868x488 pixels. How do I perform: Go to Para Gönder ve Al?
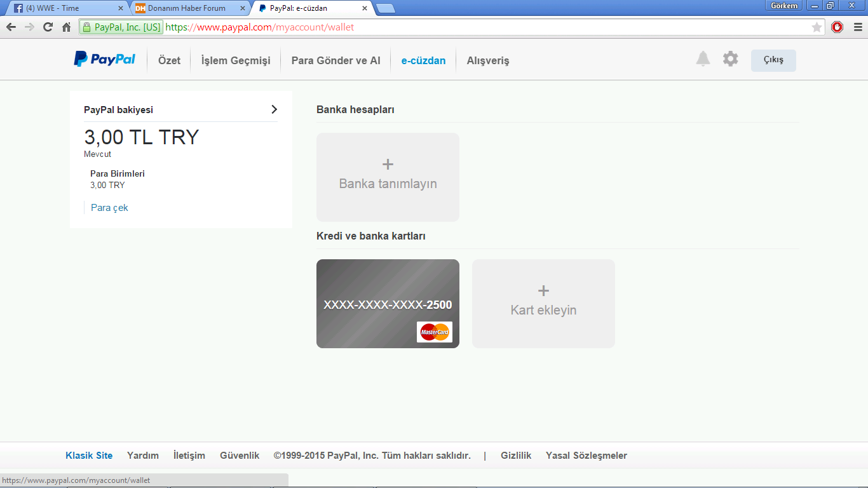point(336,60)
